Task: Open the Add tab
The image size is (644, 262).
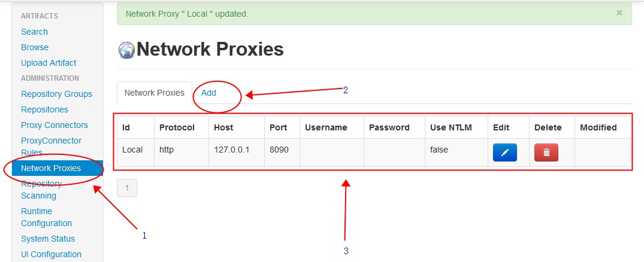Action: [208, 93]
